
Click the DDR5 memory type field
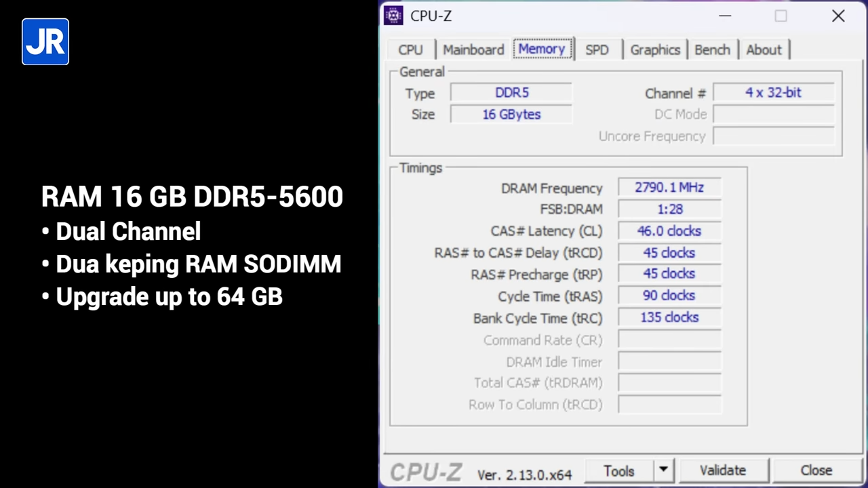[x=511, y=93]
